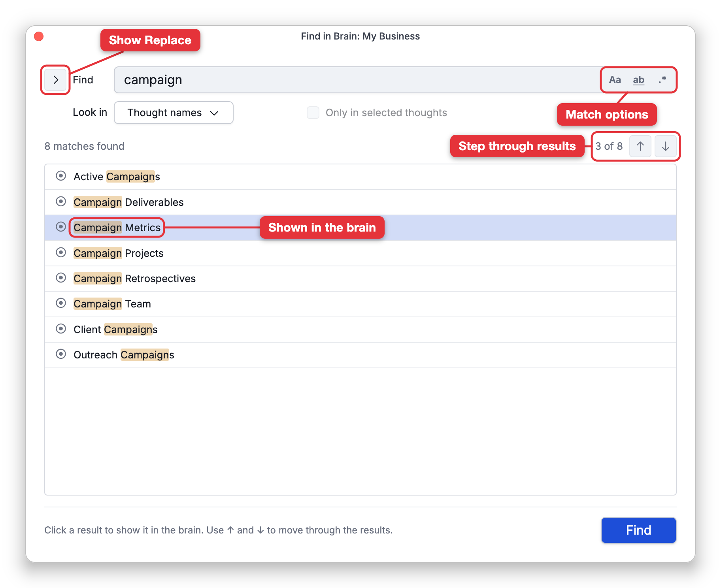Screen dimensions: 721x588
Task: Click thought icon beside Campaign Projects
Action: click(61, 253)
